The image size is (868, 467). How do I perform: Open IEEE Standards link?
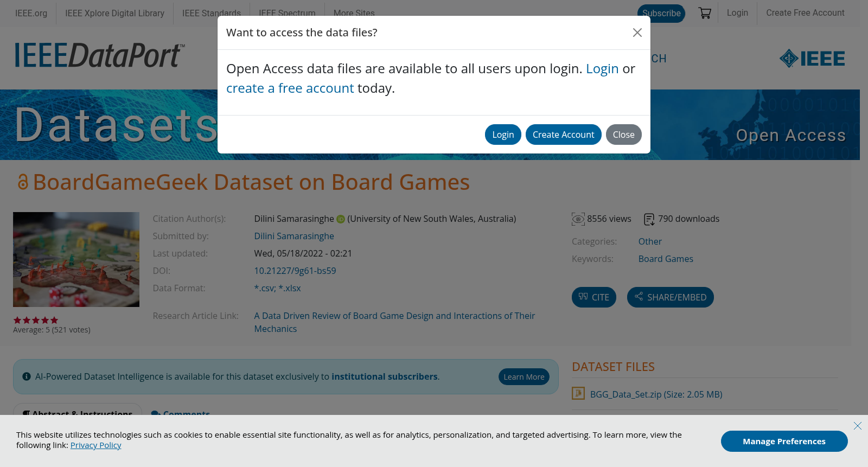coord(211,13)
